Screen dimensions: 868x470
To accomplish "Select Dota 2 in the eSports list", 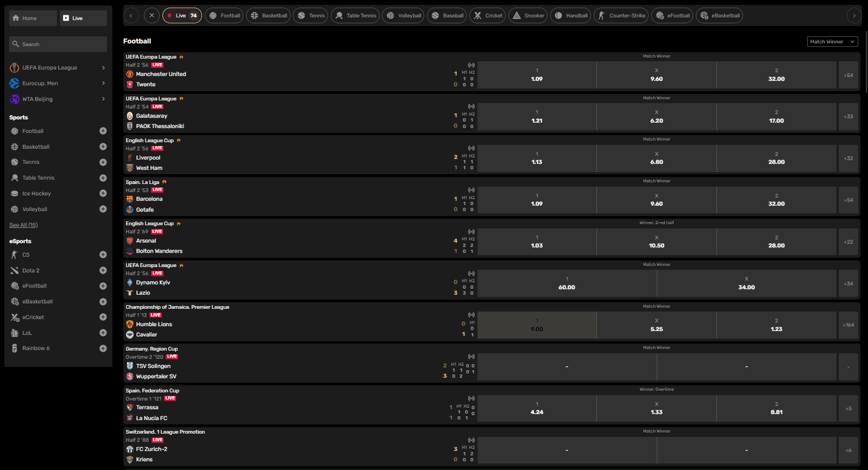I will 30,270.
